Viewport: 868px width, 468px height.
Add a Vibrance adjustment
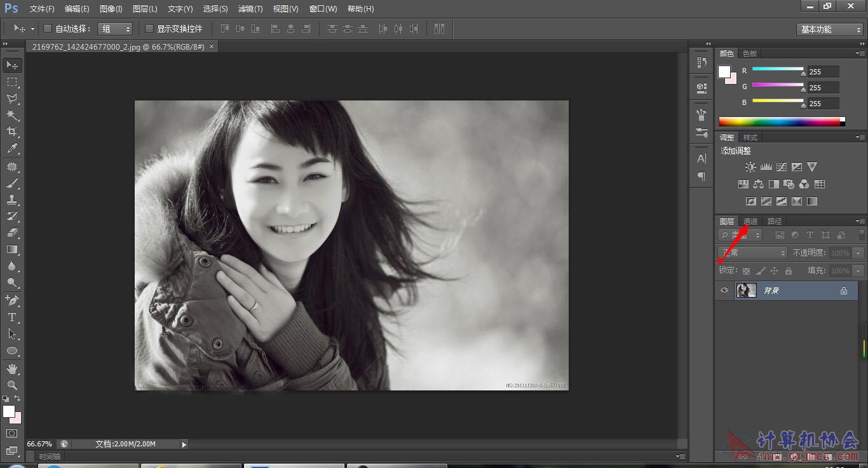(811, 167)
